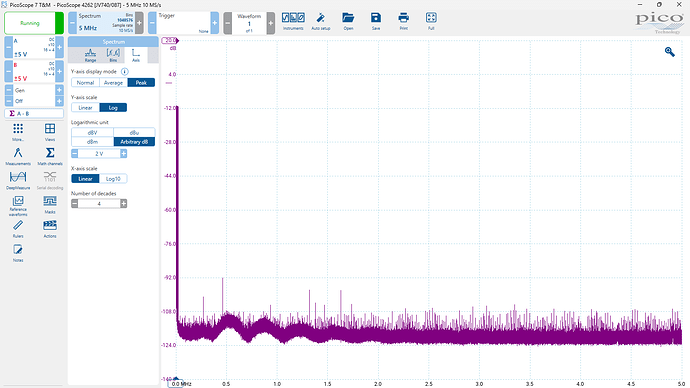
Task: Set Y-axis display mode to Peak
Action: [x=141, y=83]
